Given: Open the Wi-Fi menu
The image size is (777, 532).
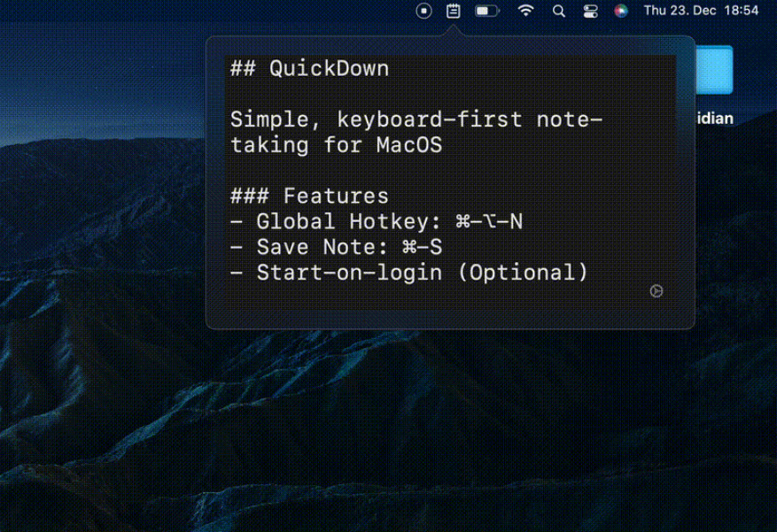Looking at the screenshot, I should [525, 11].
